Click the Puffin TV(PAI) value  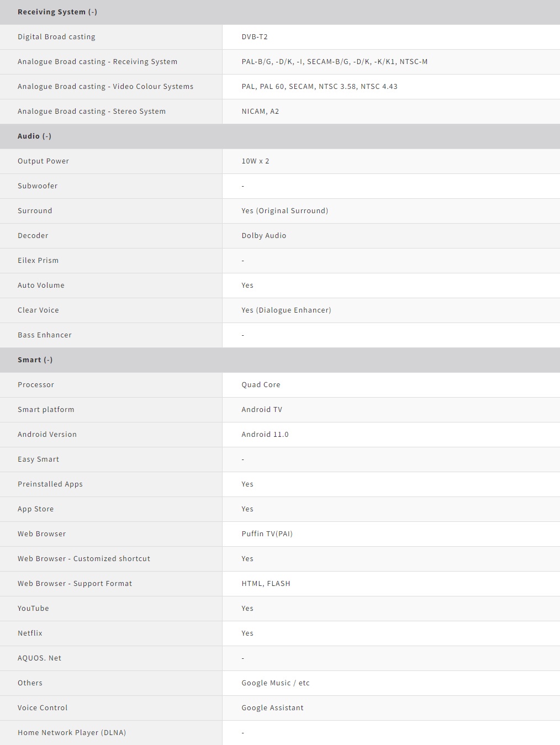pos(267,533)
